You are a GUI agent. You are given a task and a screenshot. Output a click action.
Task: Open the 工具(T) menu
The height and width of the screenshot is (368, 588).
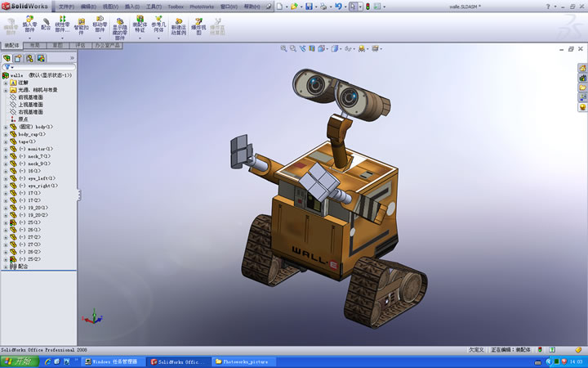point(154,7)
